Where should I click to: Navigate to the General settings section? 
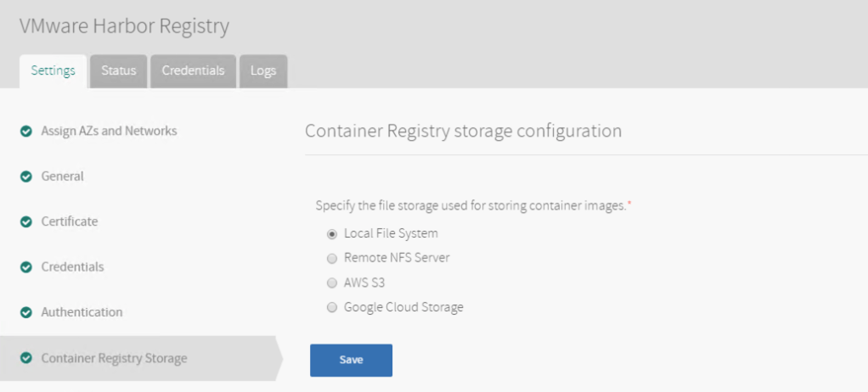[x=62, y=176]
